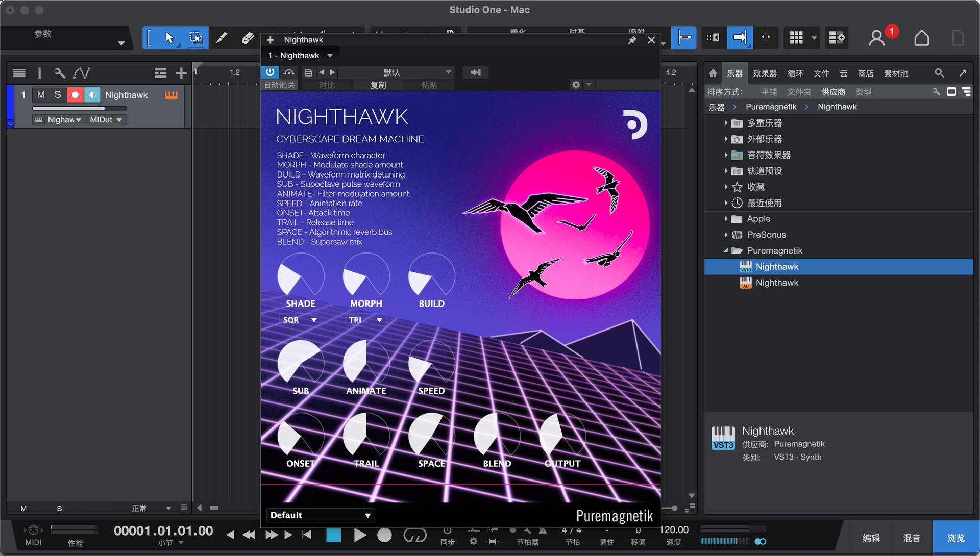Select the Eraser tool
The height and width of the screenshot is (556, 980).
point(248,38)
